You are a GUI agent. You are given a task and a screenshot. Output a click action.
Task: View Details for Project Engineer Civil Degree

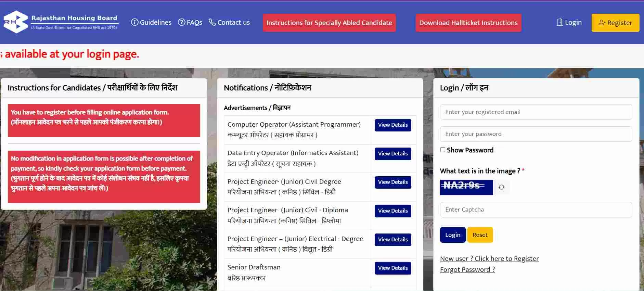click(393, 182)
